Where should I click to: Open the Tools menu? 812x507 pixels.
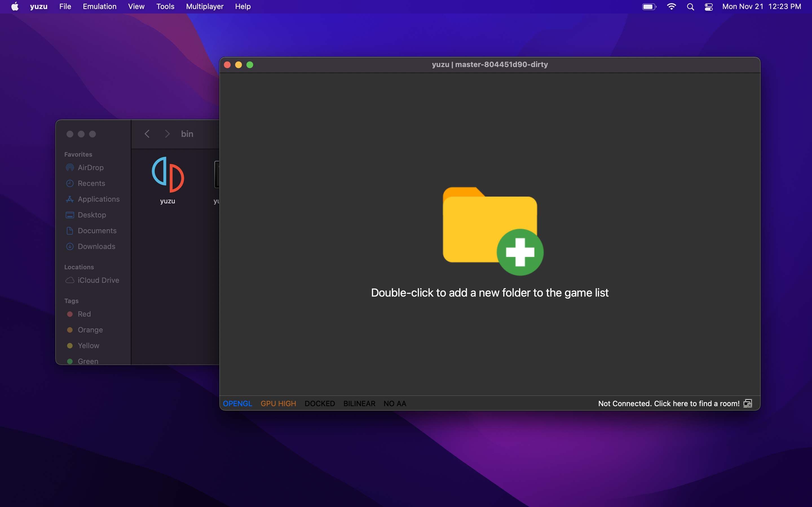coord(165,7)
